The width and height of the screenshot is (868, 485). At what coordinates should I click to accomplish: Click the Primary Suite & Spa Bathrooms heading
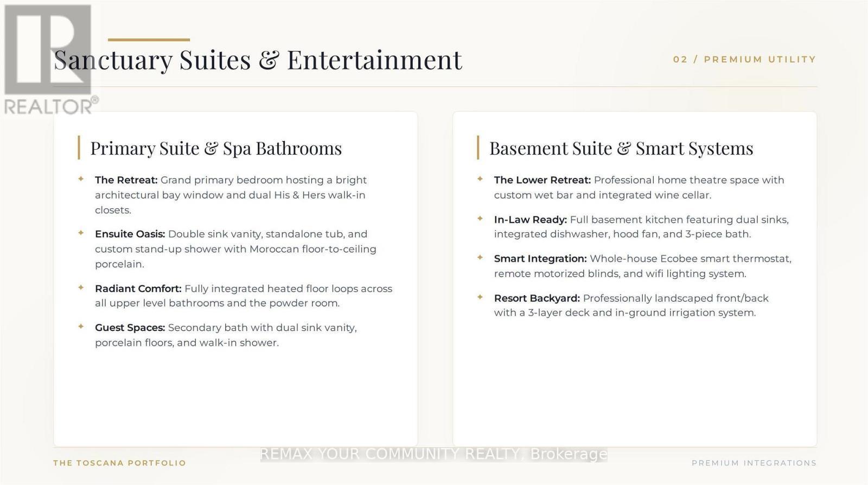click(x=216, y=148)
